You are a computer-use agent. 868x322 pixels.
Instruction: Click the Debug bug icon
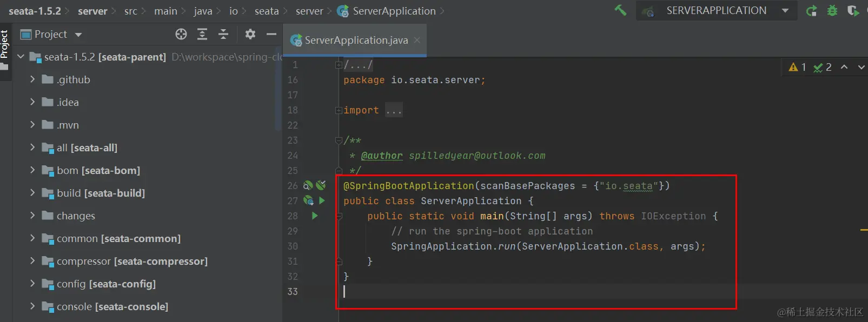pos(832,10)
